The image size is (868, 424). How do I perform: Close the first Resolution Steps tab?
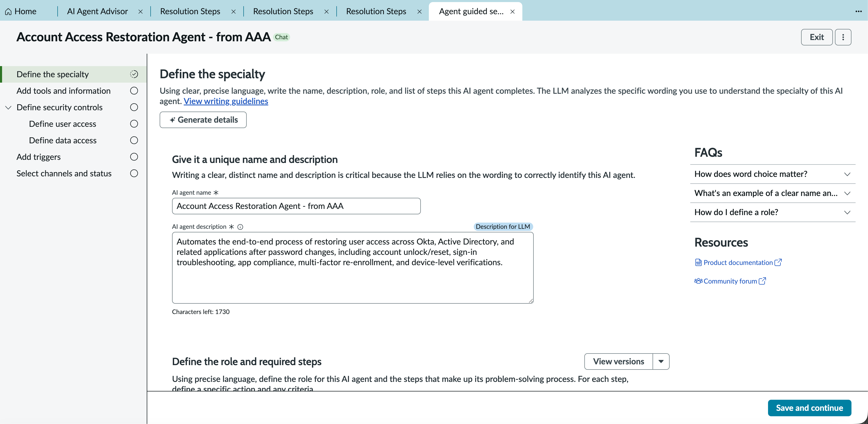tap(234, 11)
